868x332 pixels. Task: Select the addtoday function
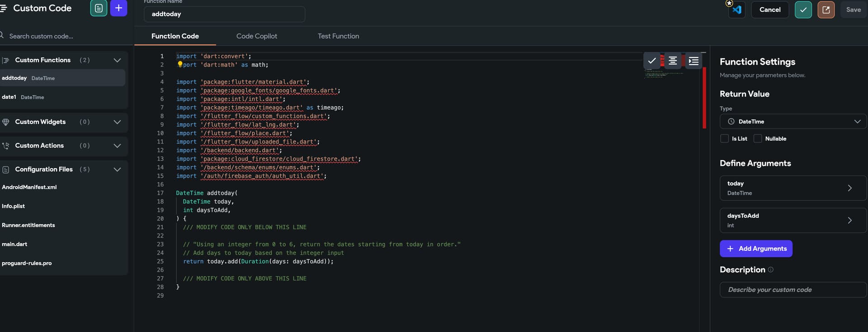[x=62, y=78]
